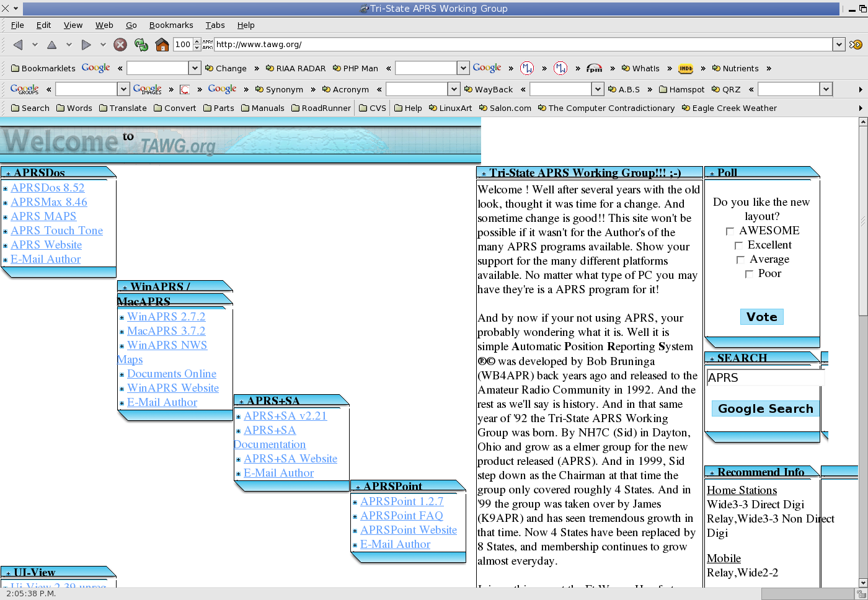Open the Acronym bookmark
Image resolution: width=868 pixels, height=600 pixels.
(x=345, y=89)
